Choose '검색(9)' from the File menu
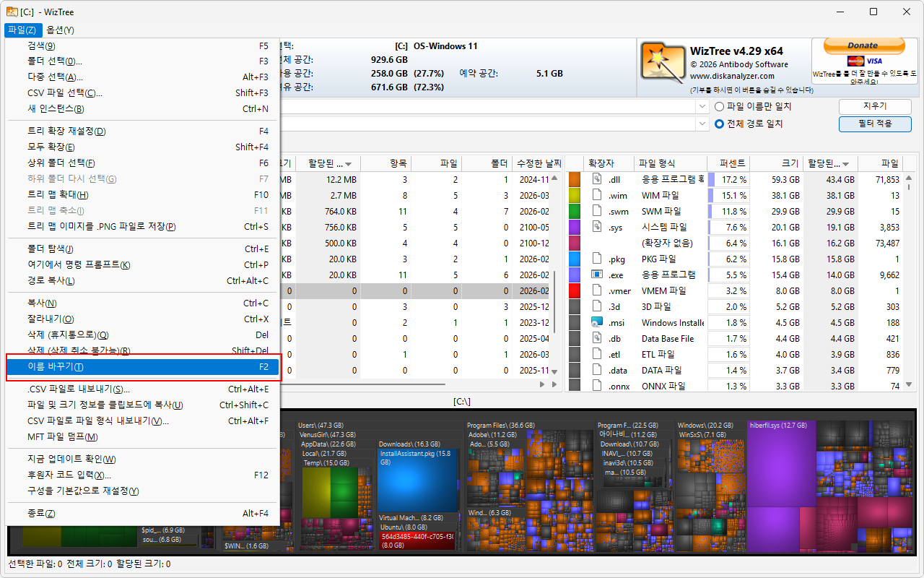The image size is (924, 578). coord(142,46)
